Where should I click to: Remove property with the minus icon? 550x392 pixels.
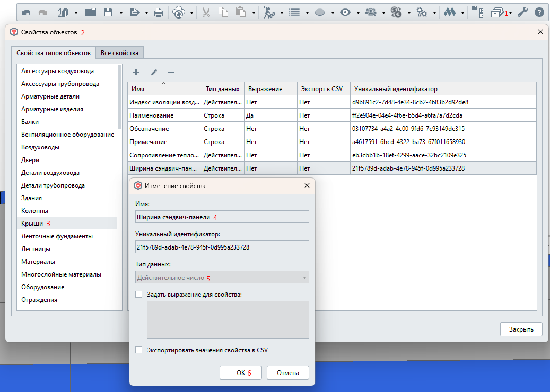(x=171, y=72)
